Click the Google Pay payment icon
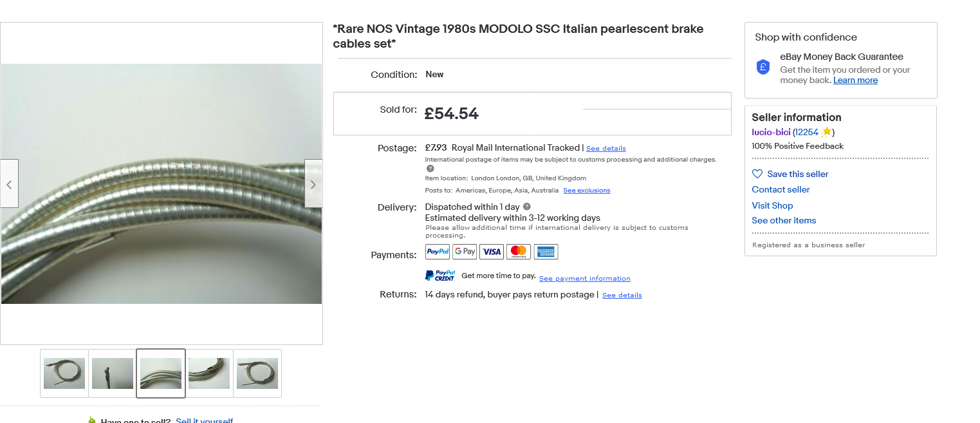Screen dimensions: 980x423 pos(465,252)
